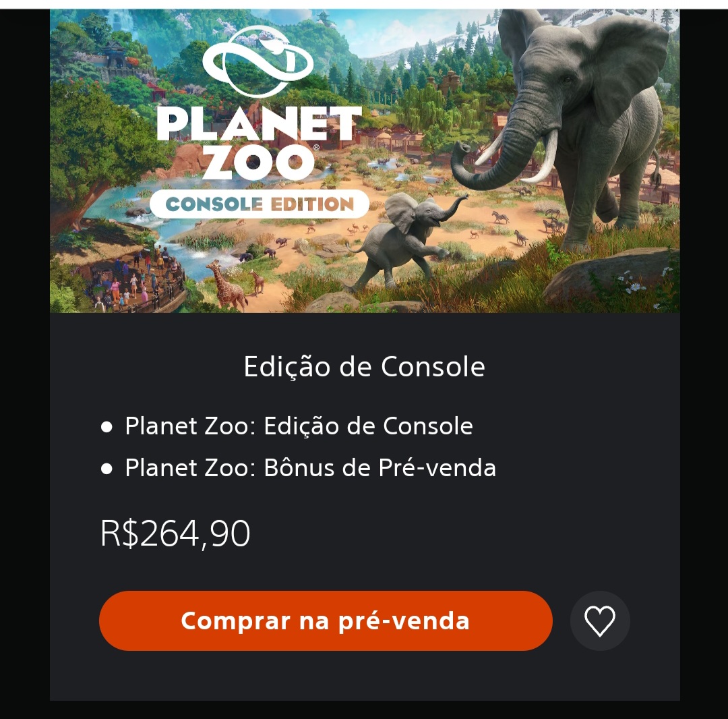The height and width of the screenshot is (719, 728).
Task: Select the R$264,90 price text
Action: (x=175, y=534)
